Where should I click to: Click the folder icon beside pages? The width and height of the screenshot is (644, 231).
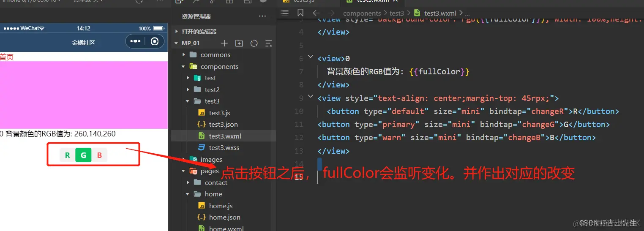tap(193, 171)
